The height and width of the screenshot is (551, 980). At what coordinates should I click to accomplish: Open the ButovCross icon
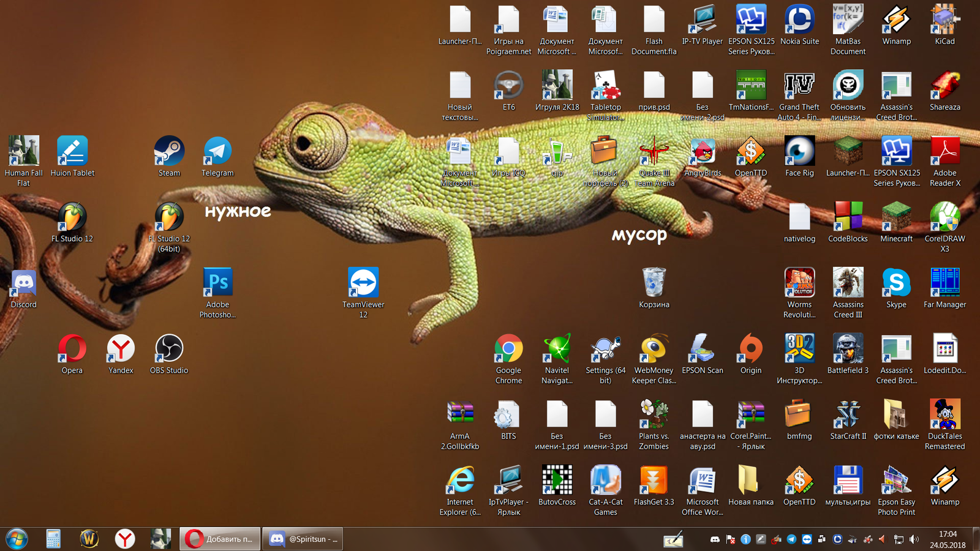[x=557, y=485]
